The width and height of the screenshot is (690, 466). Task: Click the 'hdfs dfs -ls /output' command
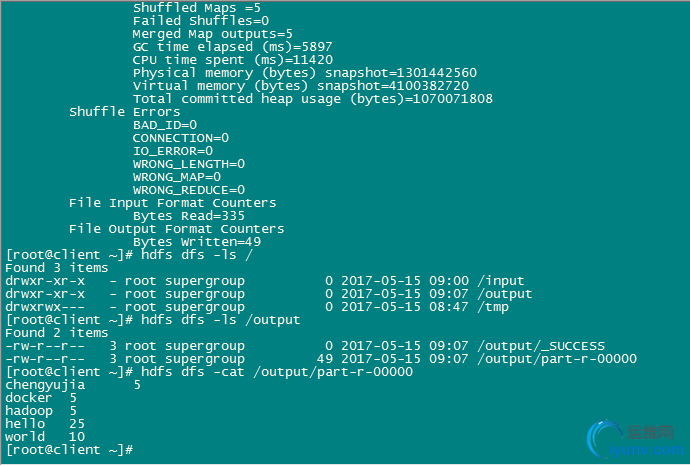(220, 320)
